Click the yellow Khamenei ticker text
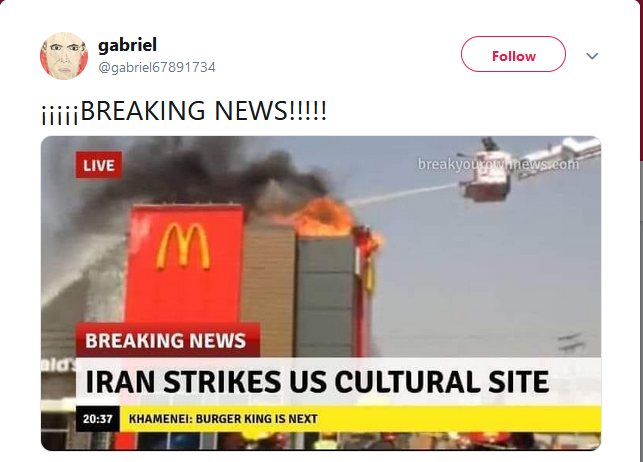Screen dimensions: 643x462 [x=223, y=419]
